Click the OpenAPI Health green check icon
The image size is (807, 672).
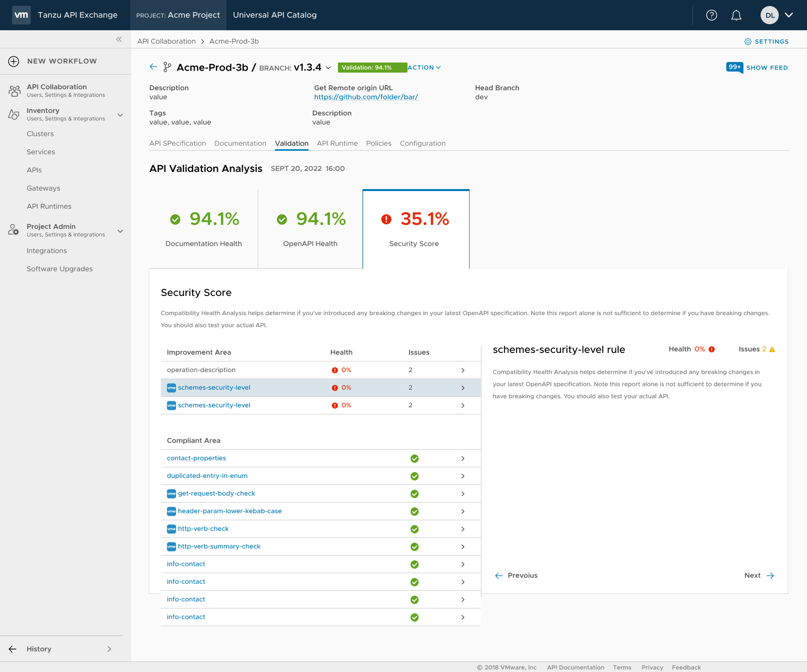(282, 219)
